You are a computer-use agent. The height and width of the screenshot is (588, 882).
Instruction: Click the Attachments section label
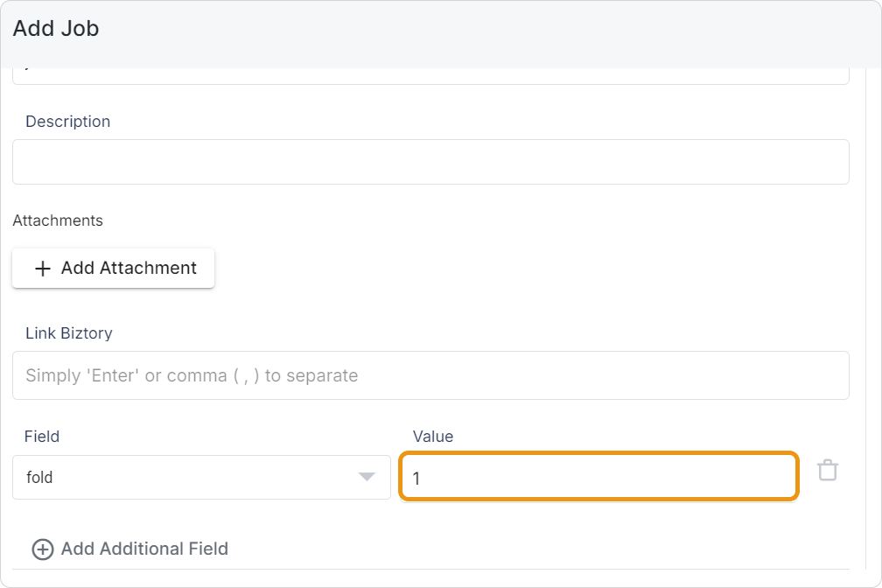coord(58,220)
